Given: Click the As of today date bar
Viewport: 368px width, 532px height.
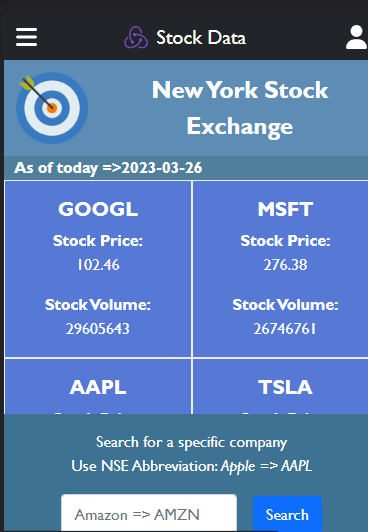Looking at the screenshot, I should [x=186, y=168].
